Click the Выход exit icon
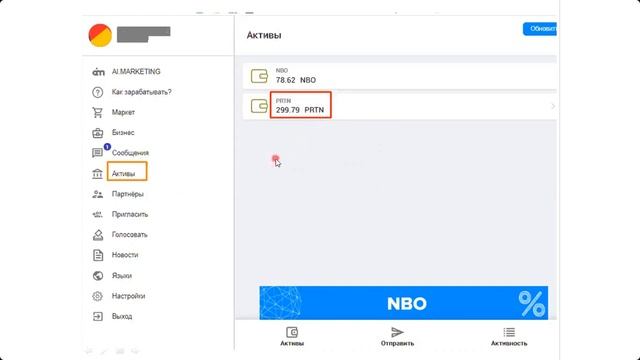This screenshot has height=360, width=640. (98, 316)
